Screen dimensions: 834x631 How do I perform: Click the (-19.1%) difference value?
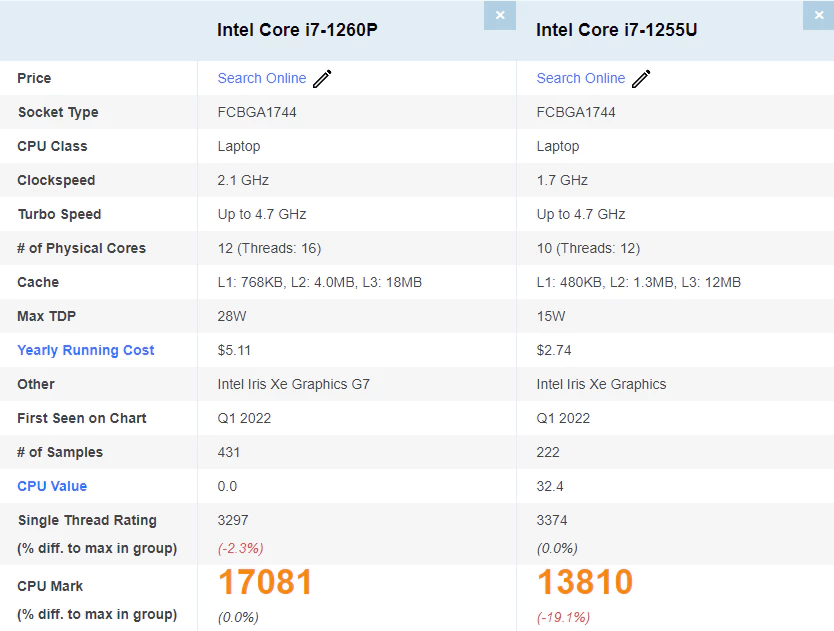[x=563, y=618]
